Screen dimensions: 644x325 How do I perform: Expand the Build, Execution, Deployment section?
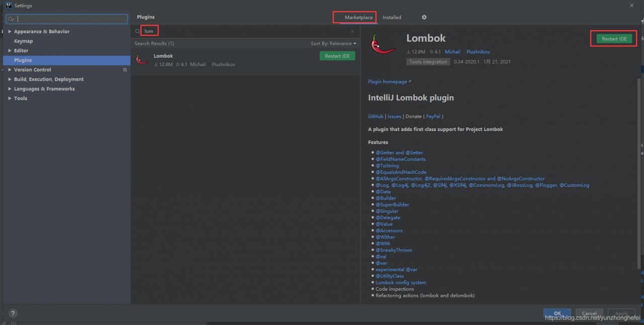[10, 80]
